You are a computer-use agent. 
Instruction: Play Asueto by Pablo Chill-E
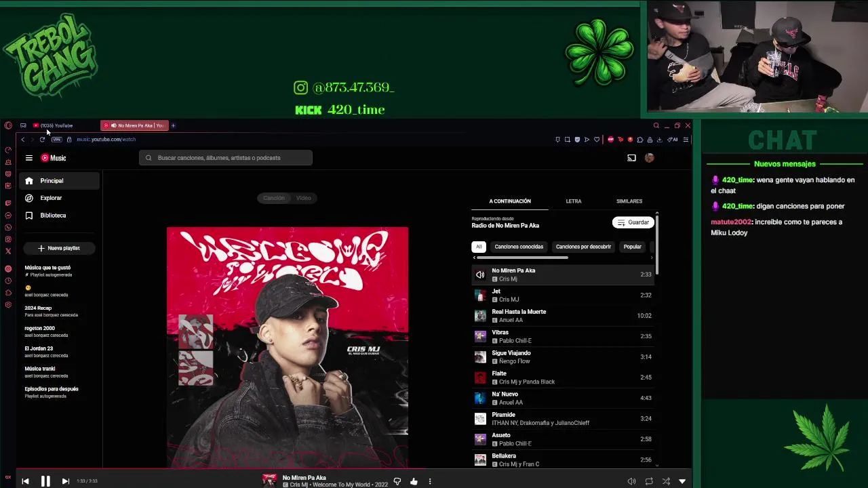(562, 439)
